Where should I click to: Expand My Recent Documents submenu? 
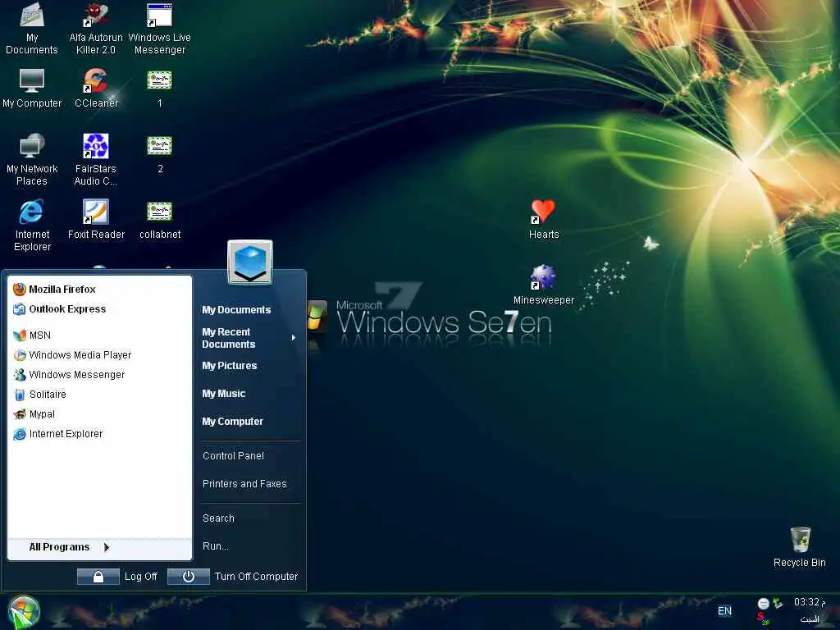(249, 338)
